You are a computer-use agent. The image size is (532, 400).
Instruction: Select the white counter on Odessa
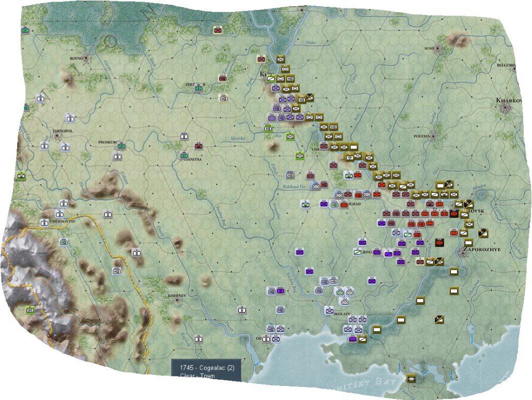pos(267,339)
